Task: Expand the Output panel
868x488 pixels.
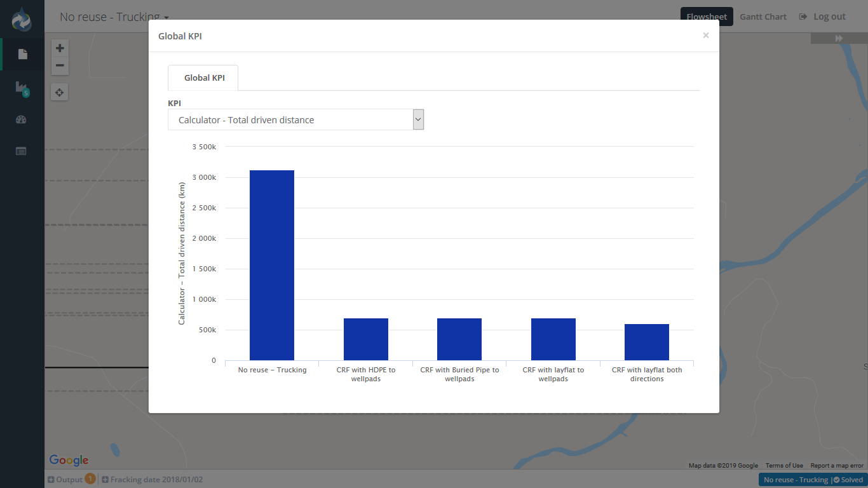Action: point(66,480)
